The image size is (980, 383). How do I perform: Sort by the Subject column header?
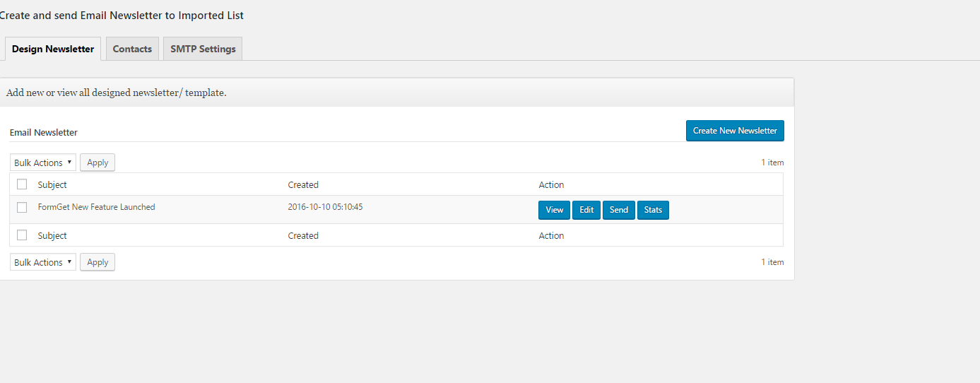[x=52, y=184]
